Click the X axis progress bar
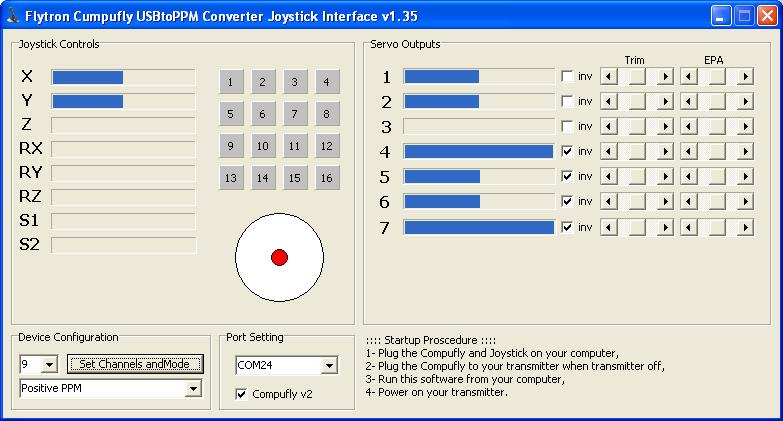Image resolution: width=783 pixels, height=421 pixels. (123, 77)
